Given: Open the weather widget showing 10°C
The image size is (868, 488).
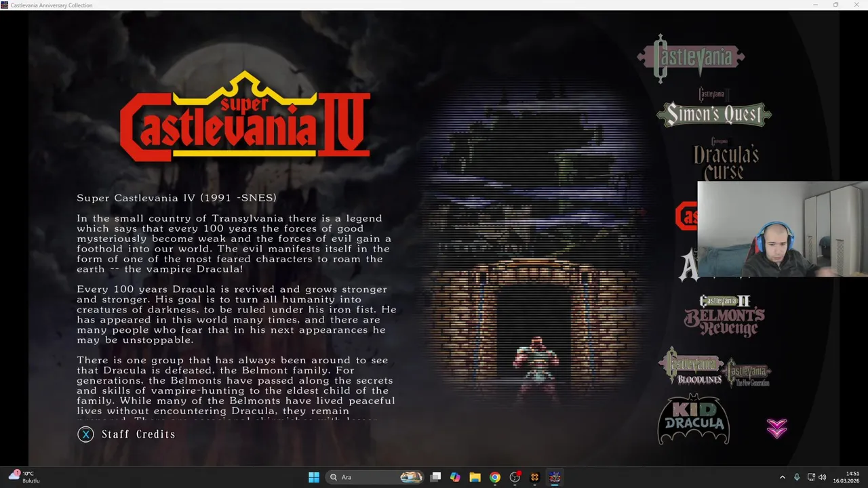Looking at the screenshot, I should [25, 476].
